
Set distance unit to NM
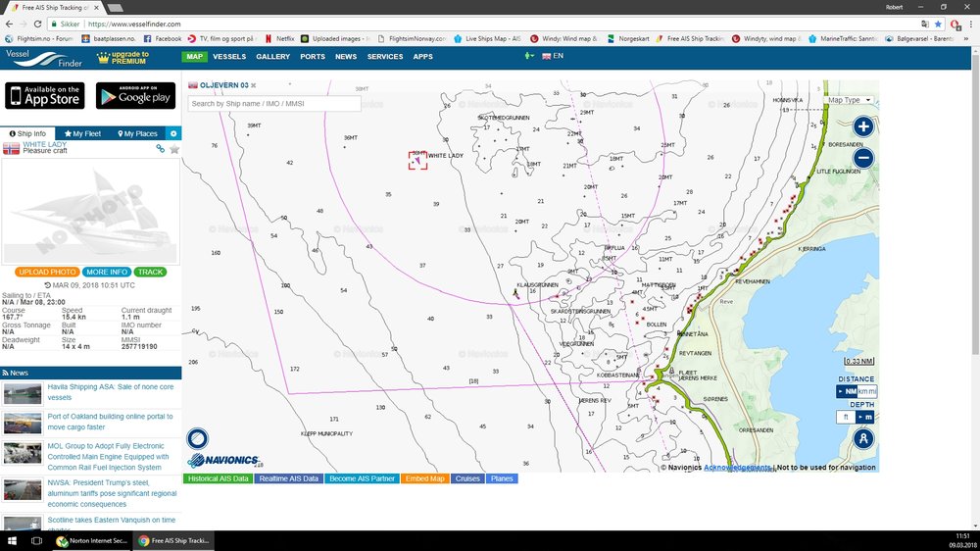coord(847,391)
